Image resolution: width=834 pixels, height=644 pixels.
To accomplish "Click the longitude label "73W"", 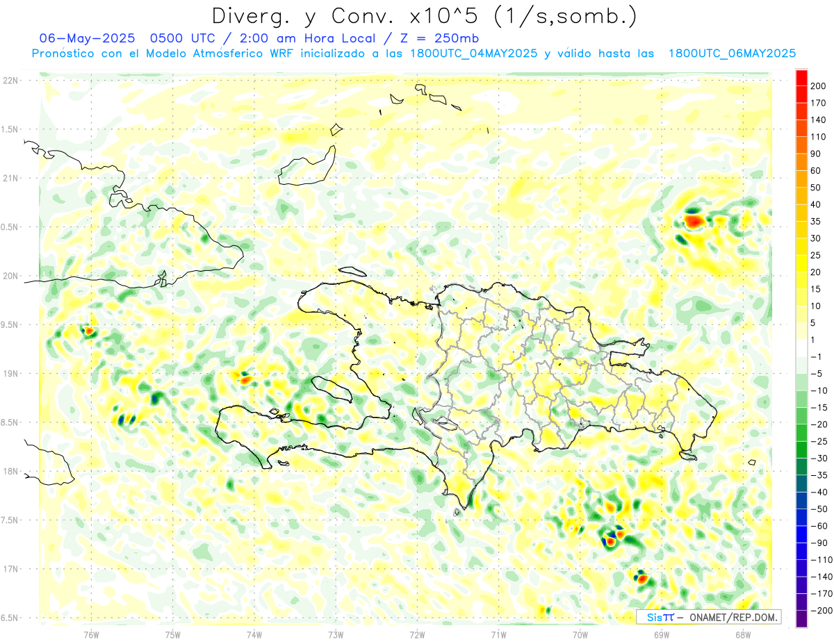I will (336, 635).
